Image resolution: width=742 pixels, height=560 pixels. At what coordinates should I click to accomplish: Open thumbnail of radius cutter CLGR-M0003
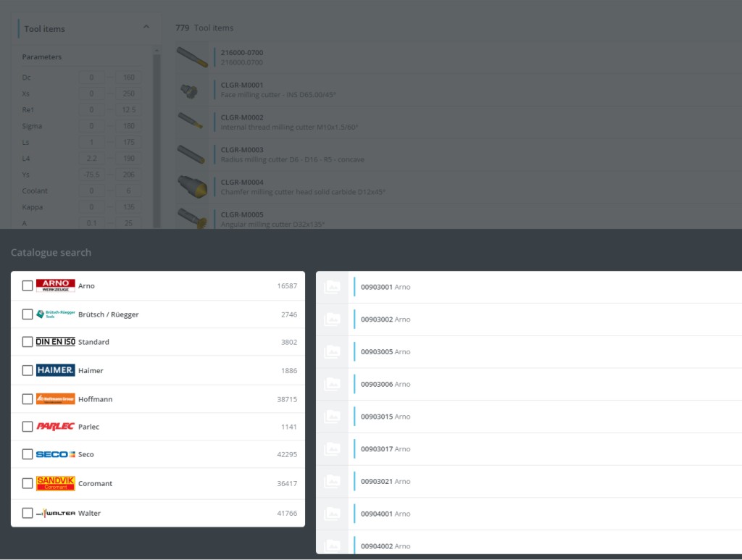192,154
